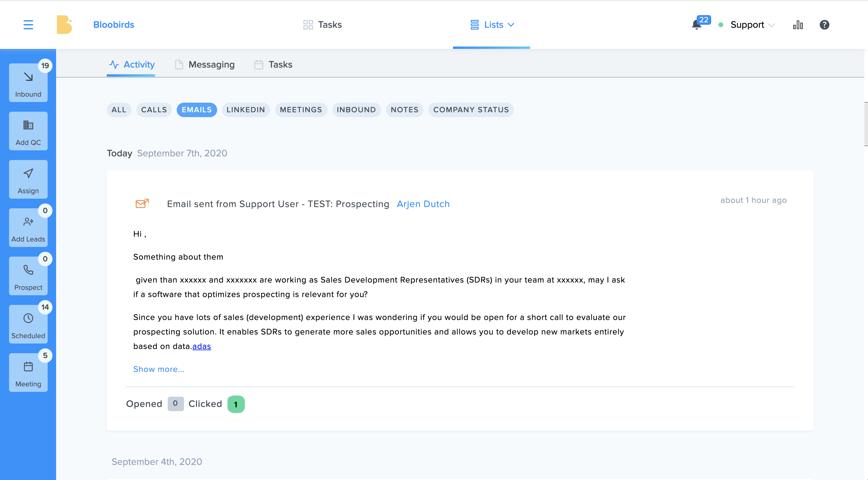This screenshot has width=868, height=480.
Task: Expand email with Show more
Action: click(x=159, y=369)
